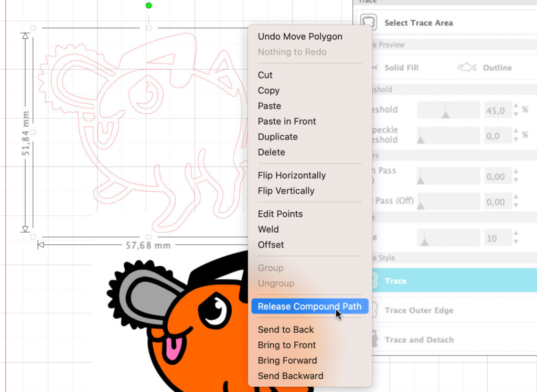Screen dimensions: 537x392
Task: Open Edit Points mode
Action: point(280,214)
